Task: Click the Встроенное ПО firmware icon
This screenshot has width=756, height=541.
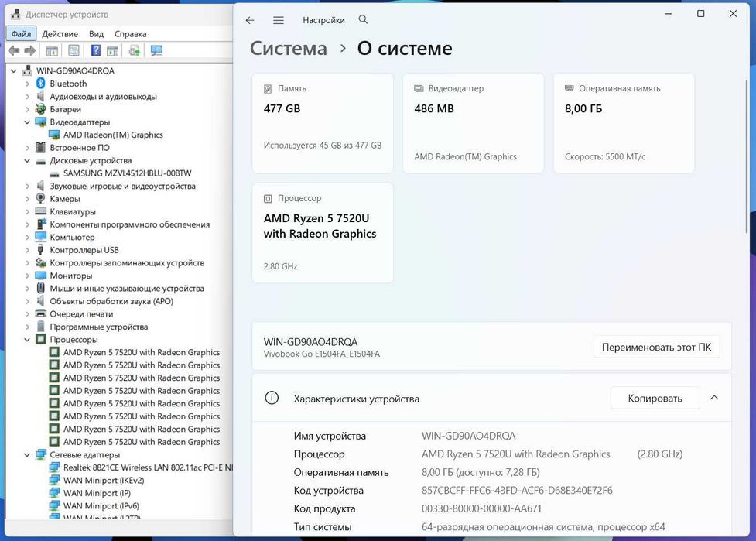Action: click(x=41, y=148)
